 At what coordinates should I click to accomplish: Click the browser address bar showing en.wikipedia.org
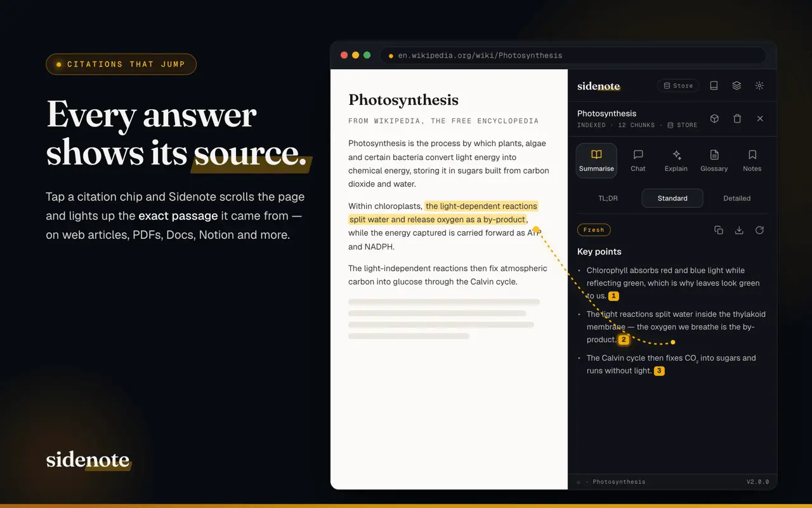pyautogui.click(x=573, y=55)
